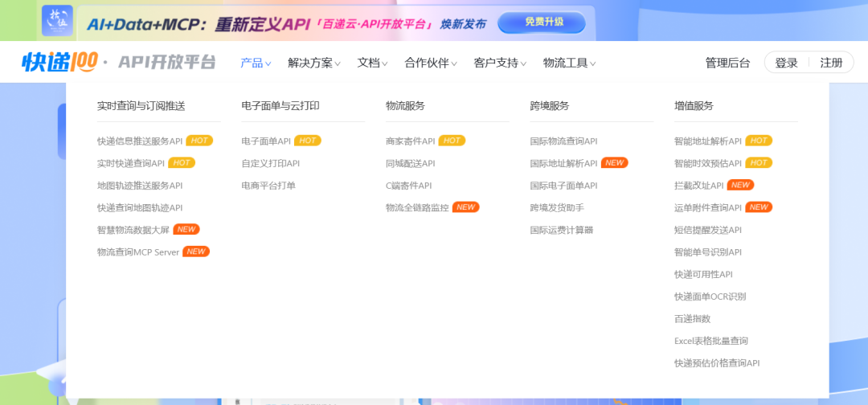Select 国际地址解析API

(x=563, y=163)
